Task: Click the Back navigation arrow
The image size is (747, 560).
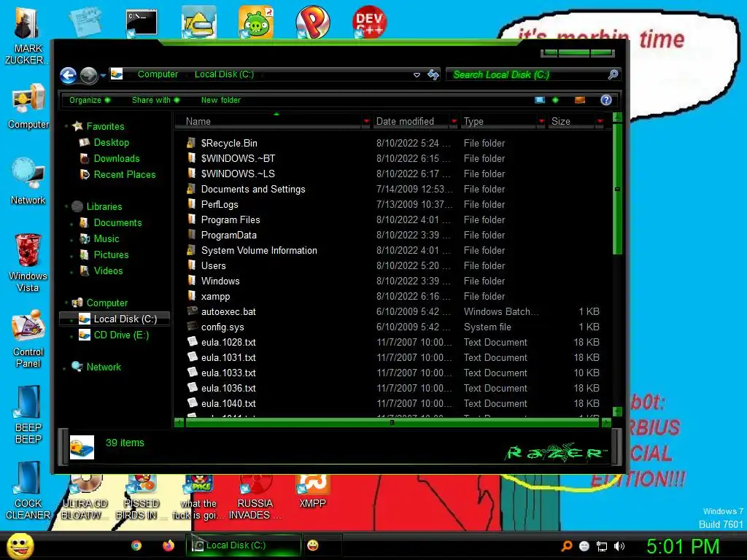Action: pos(68,75)
